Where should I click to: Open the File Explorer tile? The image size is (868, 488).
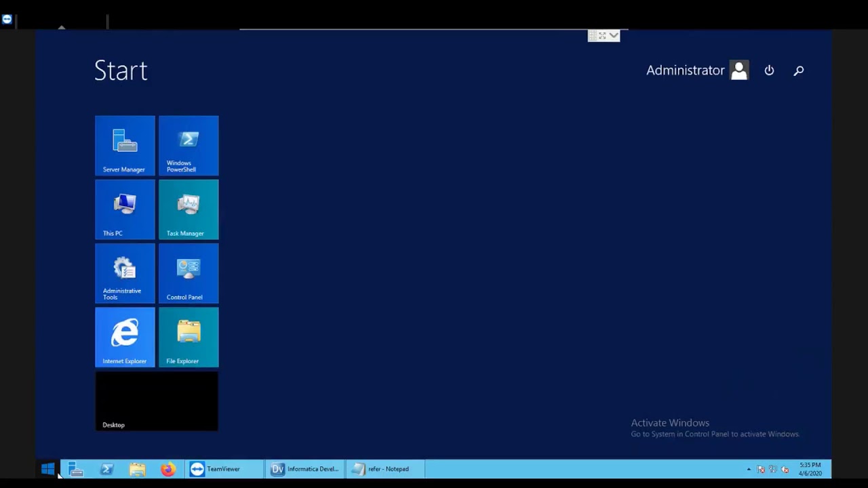point(189,337)
